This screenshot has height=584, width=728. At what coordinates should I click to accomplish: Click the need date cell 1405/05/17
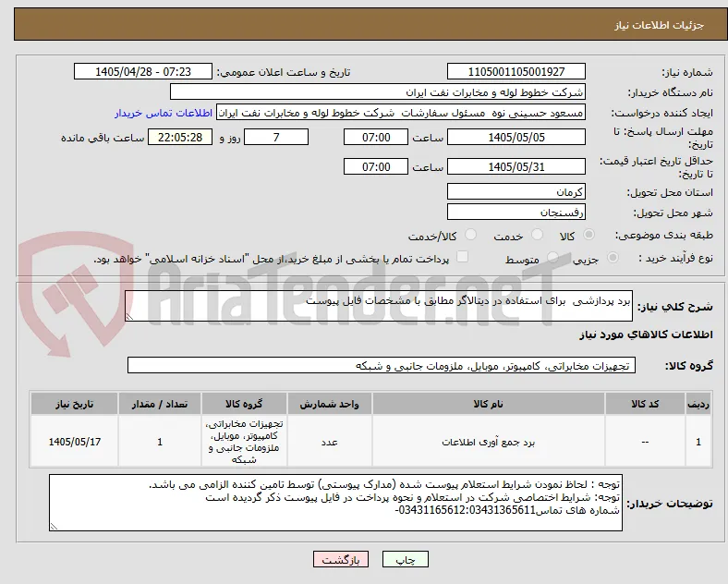coord(74,442)
